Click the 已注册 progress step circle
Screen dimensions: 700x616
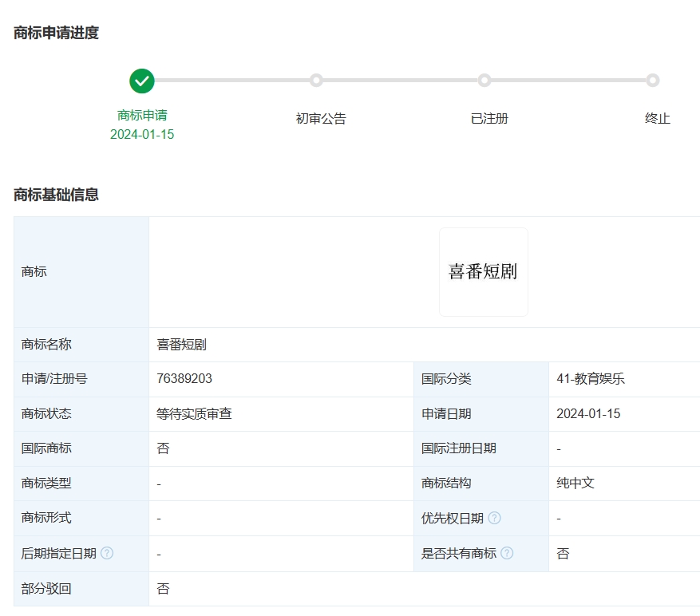click(x=484, y=81)
